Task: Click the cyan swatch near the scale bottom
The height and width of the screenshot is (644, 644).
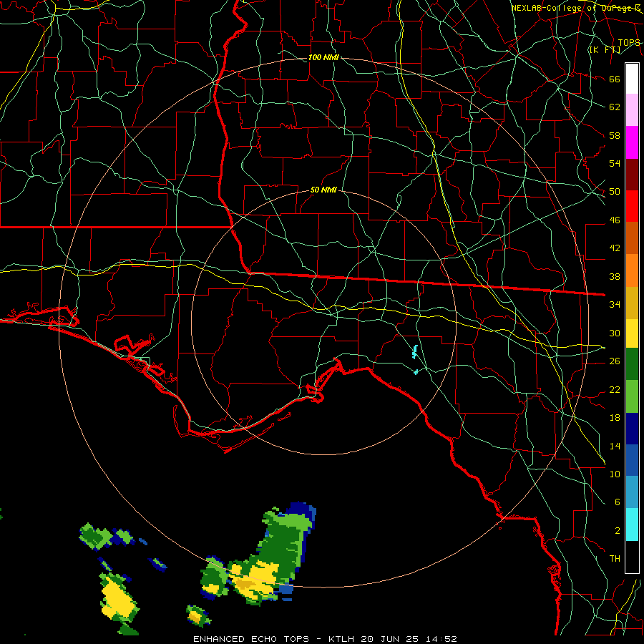Action: [x=632, y=525]
